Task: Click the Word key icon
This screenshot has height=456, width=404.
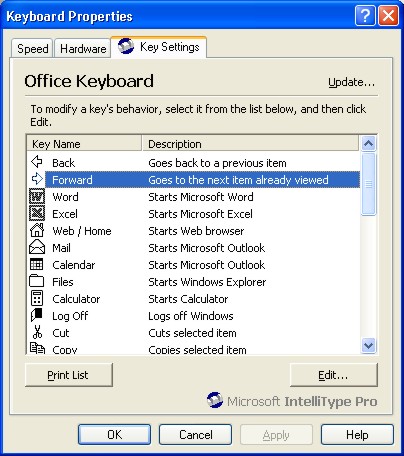Action: (37, 196)
